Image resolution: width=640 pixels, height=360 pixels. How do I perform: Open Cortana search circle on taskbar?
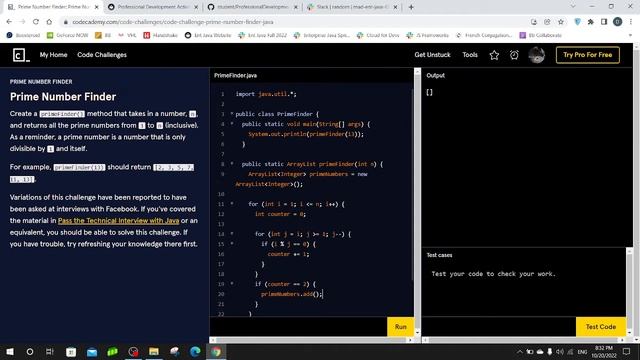point(30,351)
